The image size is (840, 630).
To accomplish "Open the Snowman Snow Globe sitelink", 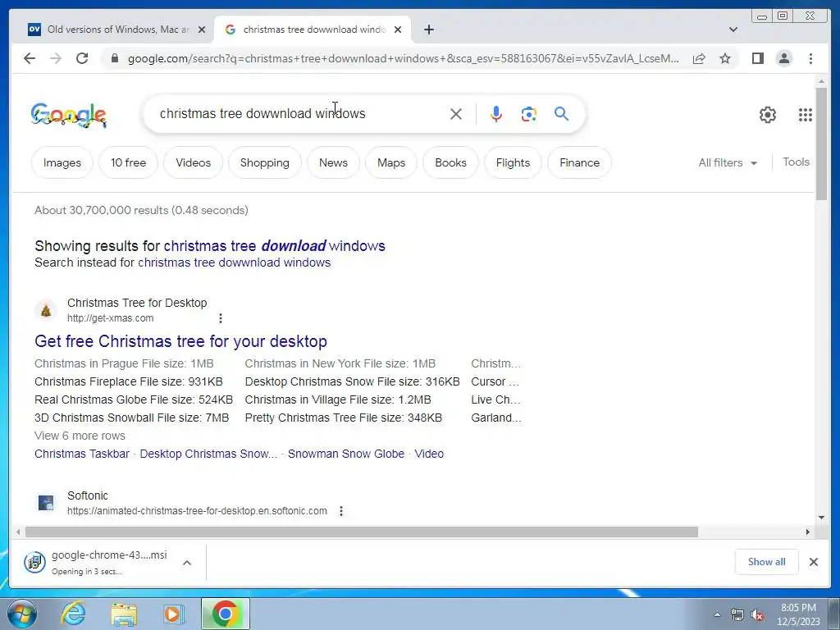I will [x=346, y=454].
